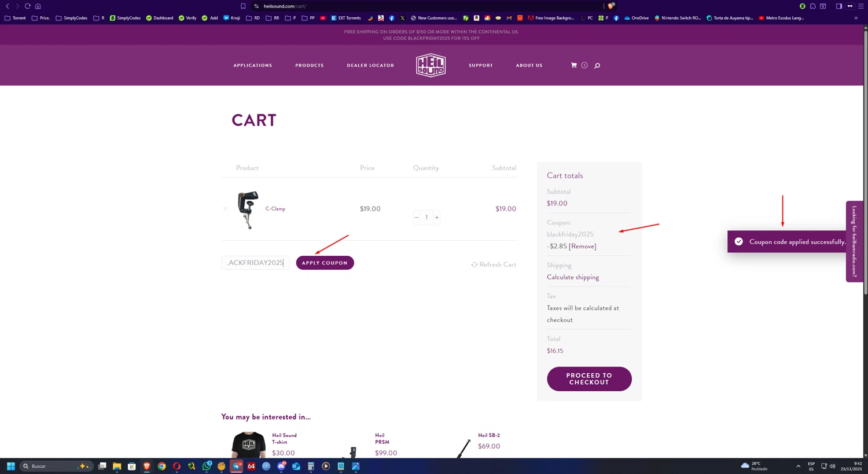Image resolution: width=868 pixels, height=474 pixels.
Task: Open the Support menu
Action: [x=481, y=65]
